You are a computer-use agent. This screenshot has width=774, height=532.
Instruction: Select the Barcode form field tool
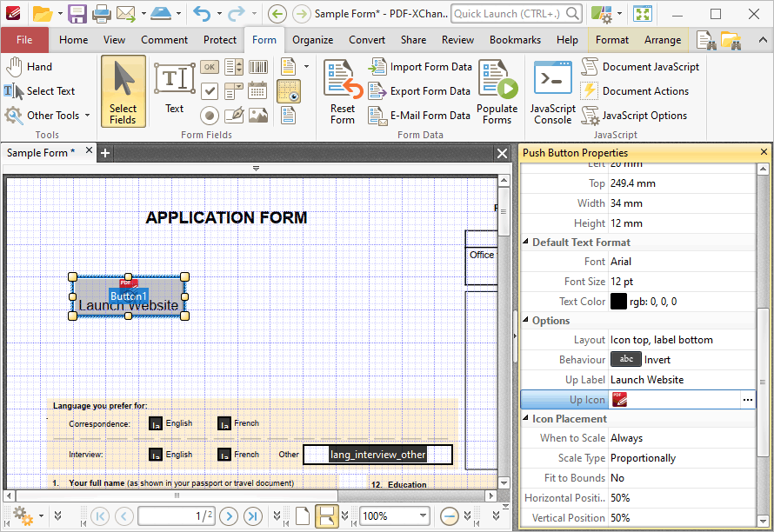258,67
